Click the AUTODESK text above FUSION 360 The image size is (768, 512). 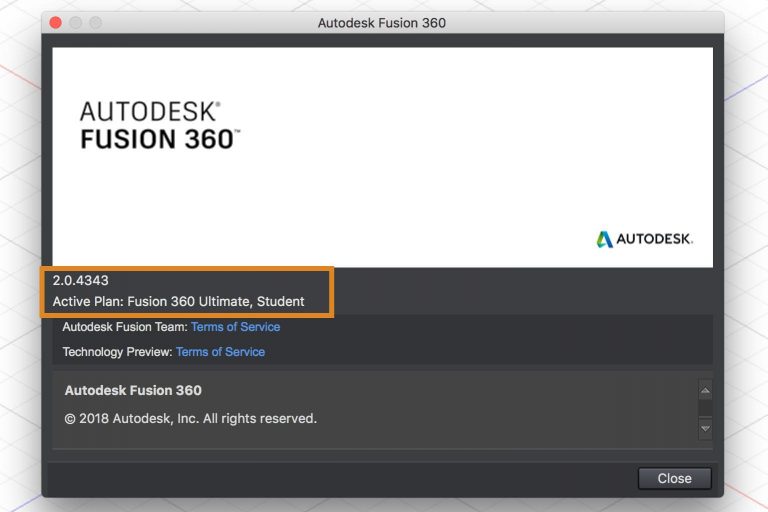[150, 110]
